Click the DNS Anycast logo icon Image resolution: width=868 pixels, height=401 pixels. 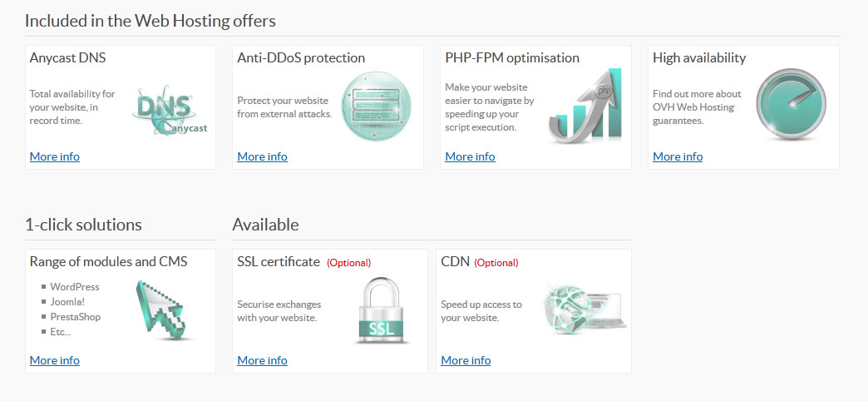(170, 111)
